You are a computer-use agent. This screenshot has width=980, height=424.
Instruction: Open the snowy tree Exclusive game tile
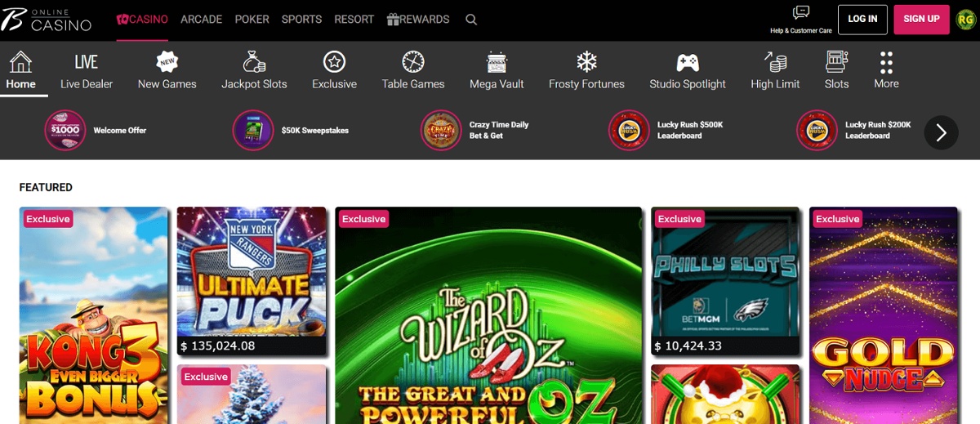coord(252,395)
